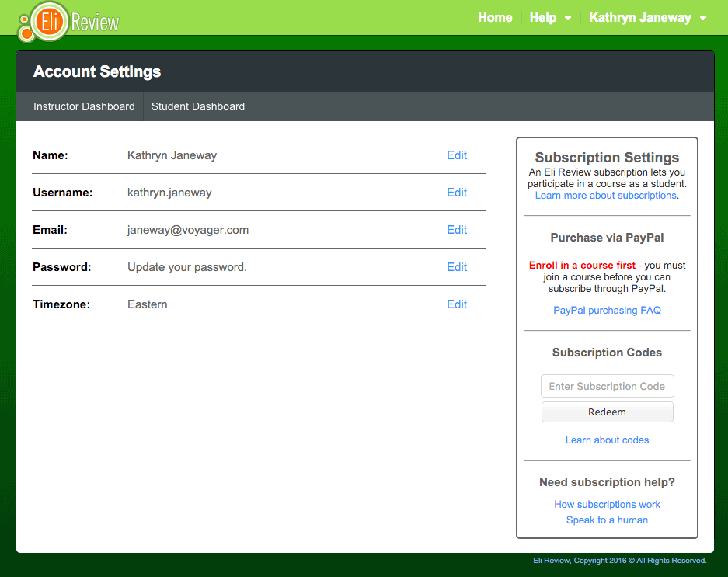The width and height of the screenshot is (728, 577).
Task: Switch to Instructor Dashboard tab
Action: tap(84, 106)
